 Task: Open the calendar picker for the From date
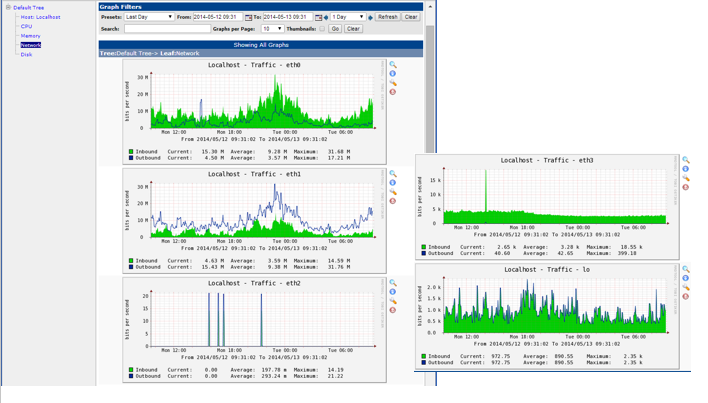[248, 17]
